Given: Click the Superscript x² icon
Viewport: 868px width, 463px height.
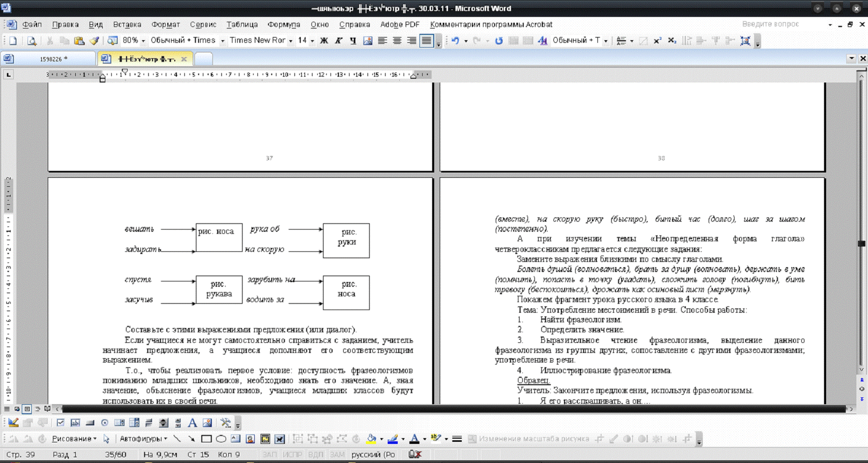Looking at the screenshot, I should tap(657, 41).
